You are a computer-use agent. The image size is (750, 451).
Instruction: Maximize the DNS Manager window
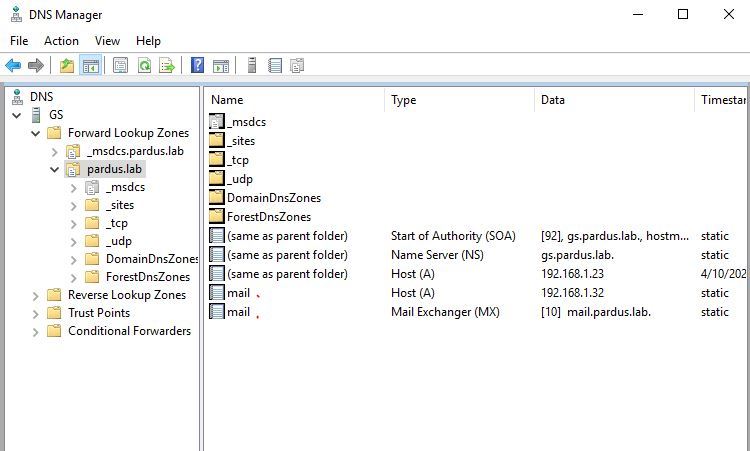(x=683, y=14)
